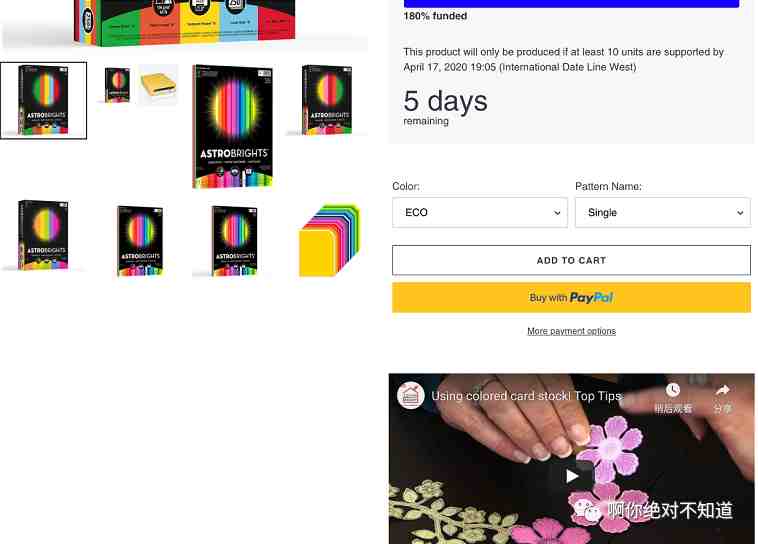Select the third bottom row package thumbnail
Screen dimensions: 758x544
pos(234,241)
